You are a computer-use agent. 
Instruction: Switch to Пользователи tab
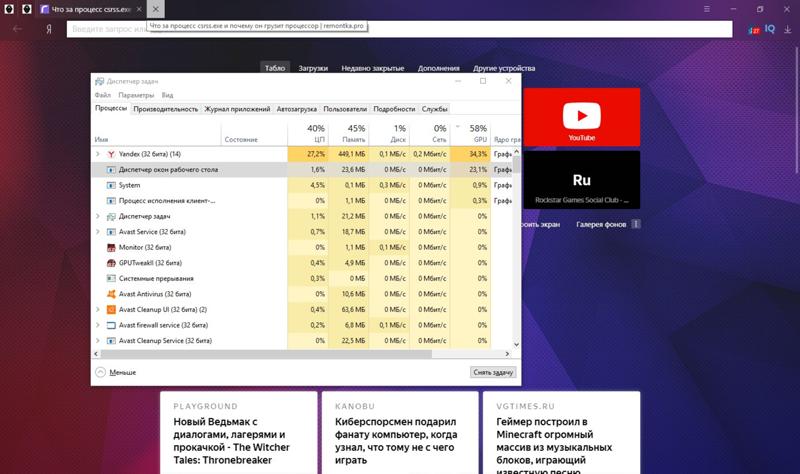coord(345,109)
